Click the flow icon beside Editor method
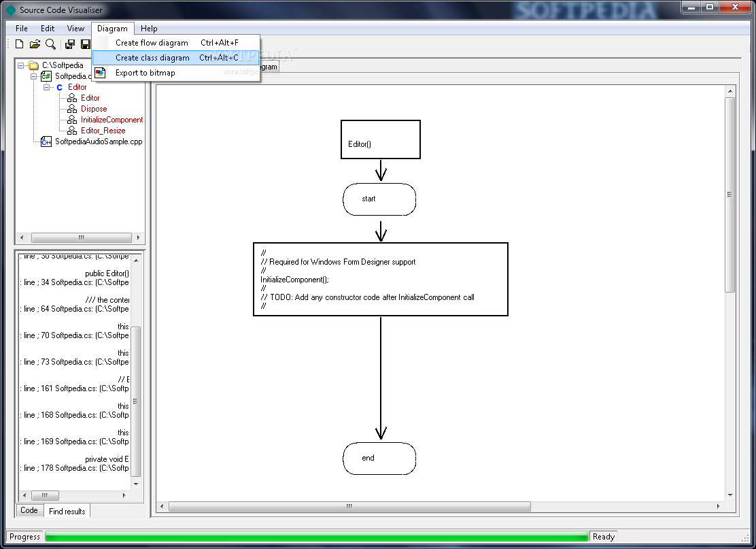This screenshot has height=549, width=756. click(x=72, y=98)
